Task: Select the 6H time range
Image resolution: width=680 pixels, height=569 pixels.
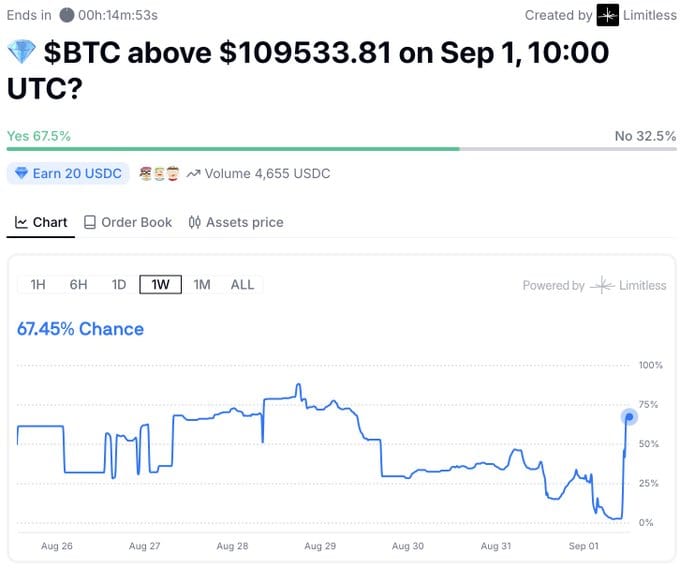Action: coord(78,284)
